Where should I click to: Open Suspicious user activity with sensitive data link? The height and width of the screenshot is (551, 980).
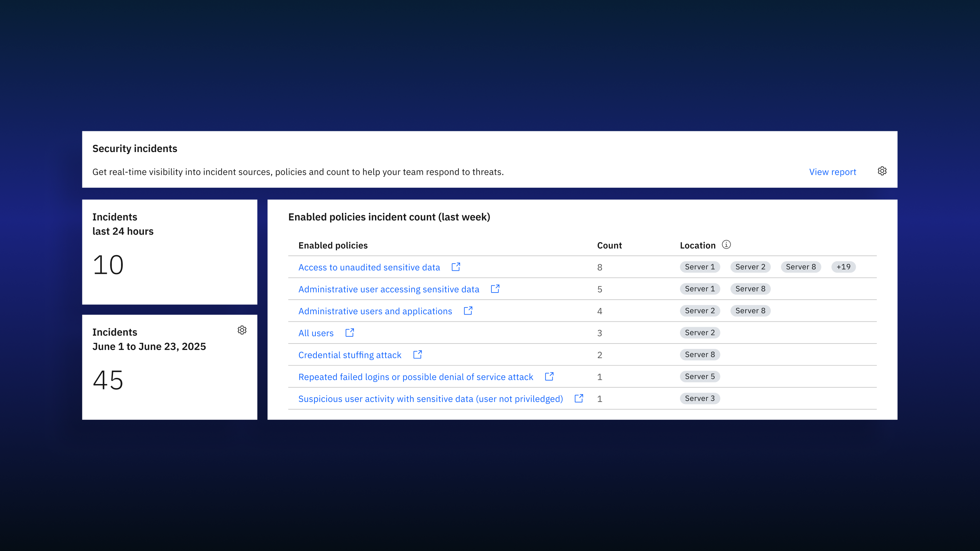pos(430,399)
